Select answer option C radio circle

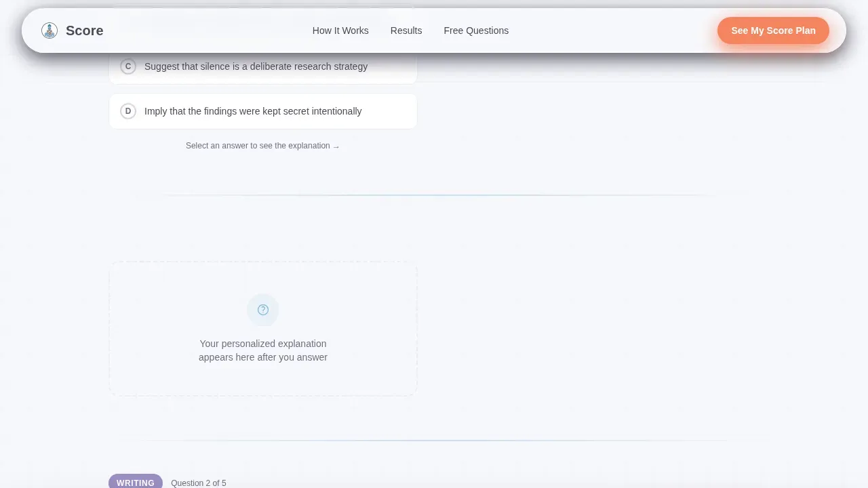point(128,66)
